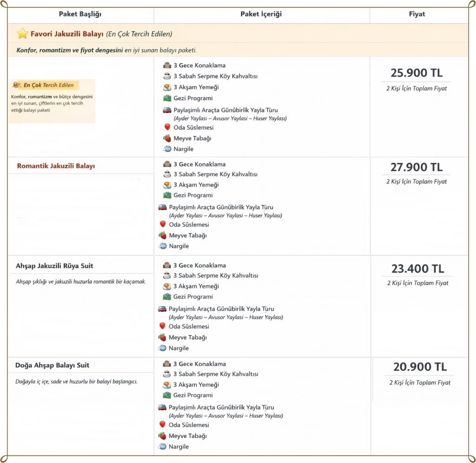Viewport: 476px width, 463px height.
Task: Click the couple icon on the En Çok Tercih Edilen badge
Action: [x=17, y=85]
